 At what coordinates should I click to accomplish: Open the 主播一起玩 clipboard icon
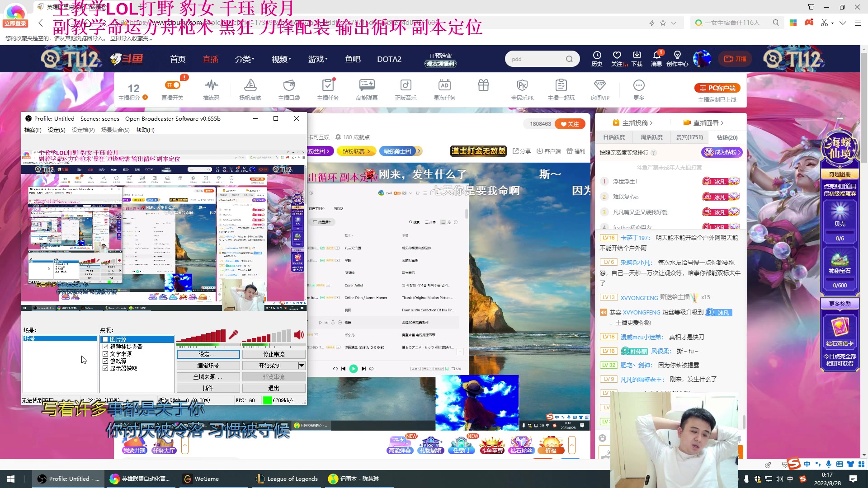click(561, 89)
